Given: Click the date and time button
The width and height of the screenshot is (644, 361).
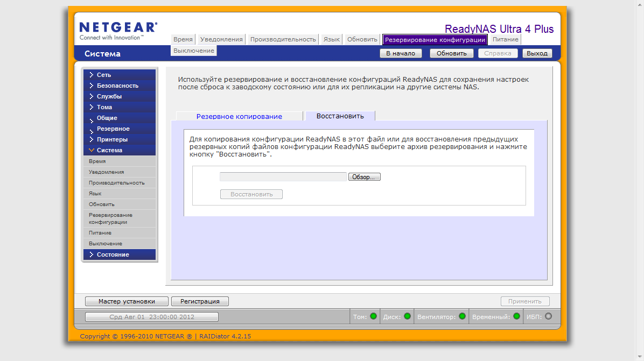Looking at the screenshot, I should pos(151,317).
